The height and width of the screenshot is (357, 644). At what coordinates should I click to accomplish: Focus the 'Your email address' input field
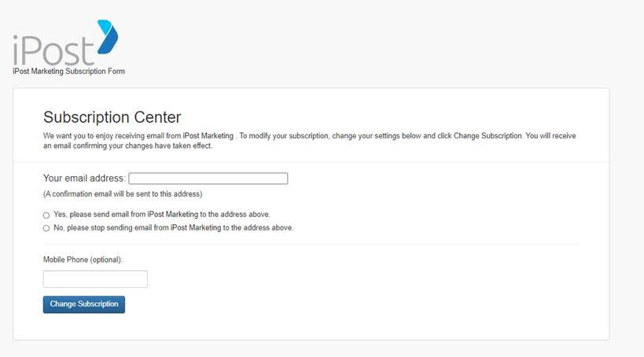(208, 178)
